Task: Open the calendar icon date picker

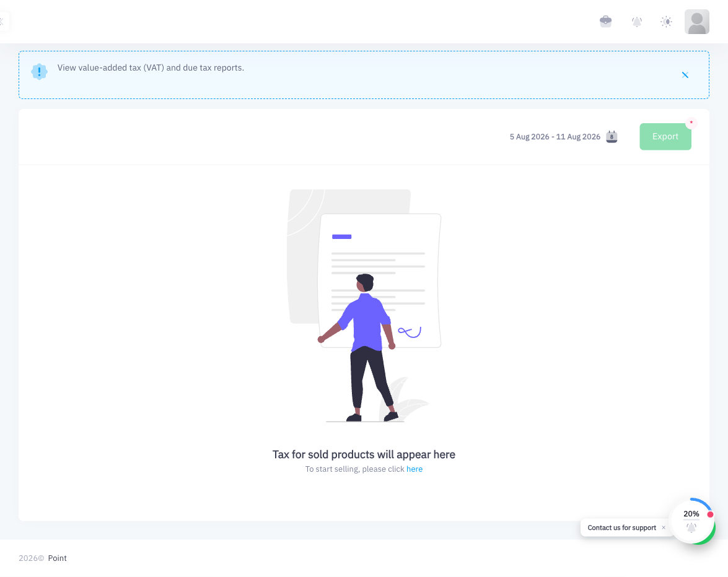Action: [x=612, y=136]
